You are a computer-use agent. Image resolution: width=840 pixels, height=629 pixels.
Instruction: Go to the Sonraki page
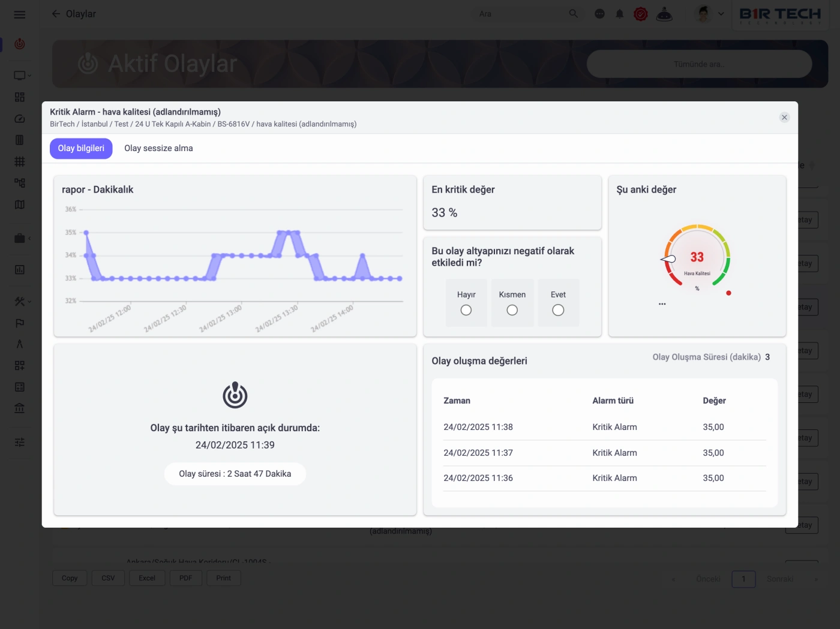[780, 579]
